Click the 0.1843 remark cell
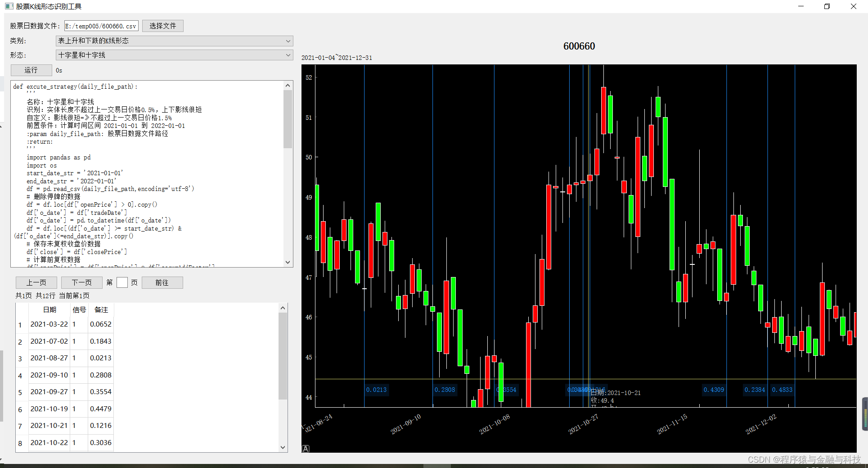868x468 pixels. pyautogui.click(x=101, y=341)
